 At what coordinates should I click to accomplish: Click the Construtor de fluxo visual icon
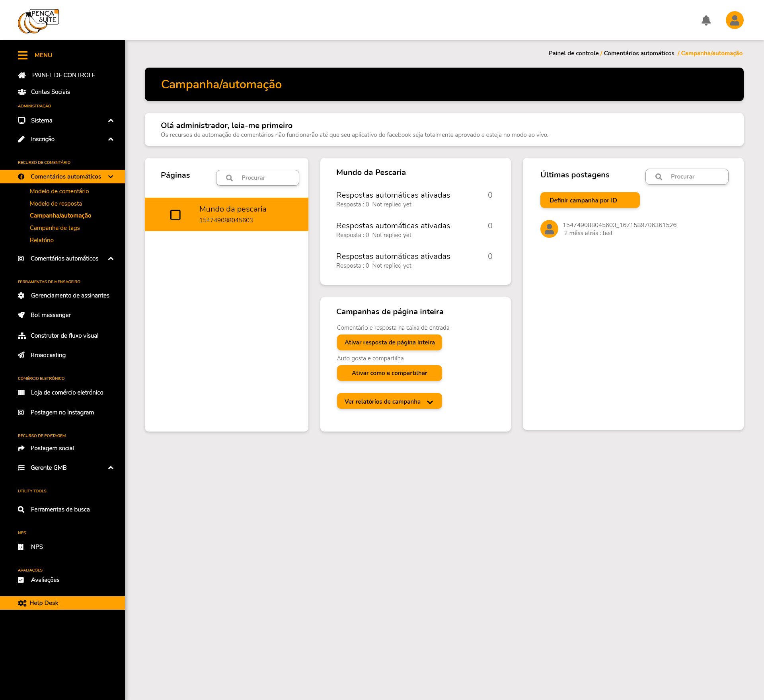point(21,336)
